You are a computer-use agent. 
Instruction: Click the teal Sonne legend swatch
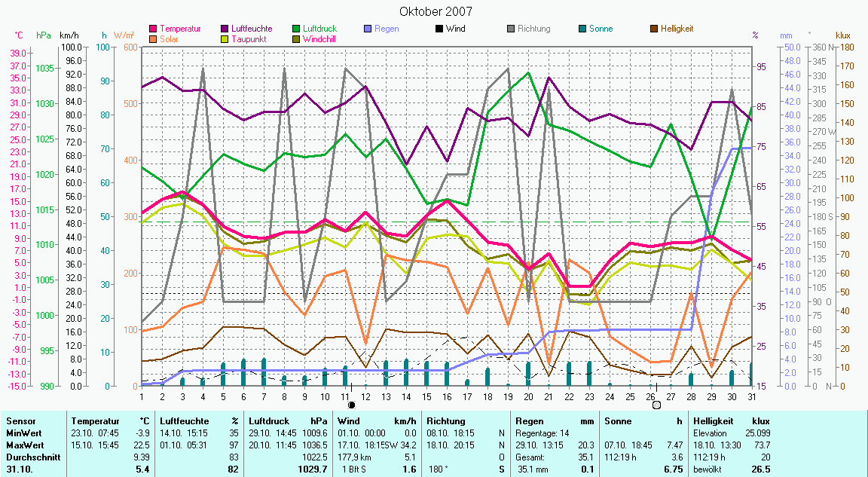[582, 29]
